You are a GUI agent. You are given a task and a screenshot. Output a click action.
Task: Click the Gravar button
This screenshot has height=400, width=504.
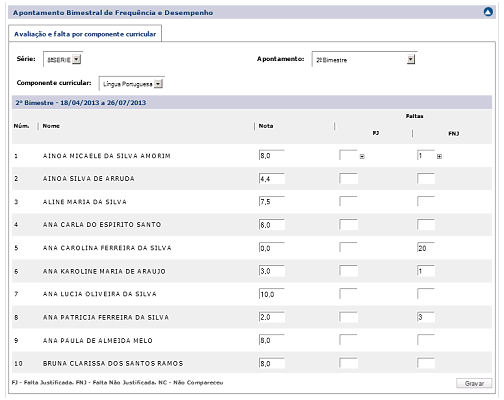click(x=474, y=383)
